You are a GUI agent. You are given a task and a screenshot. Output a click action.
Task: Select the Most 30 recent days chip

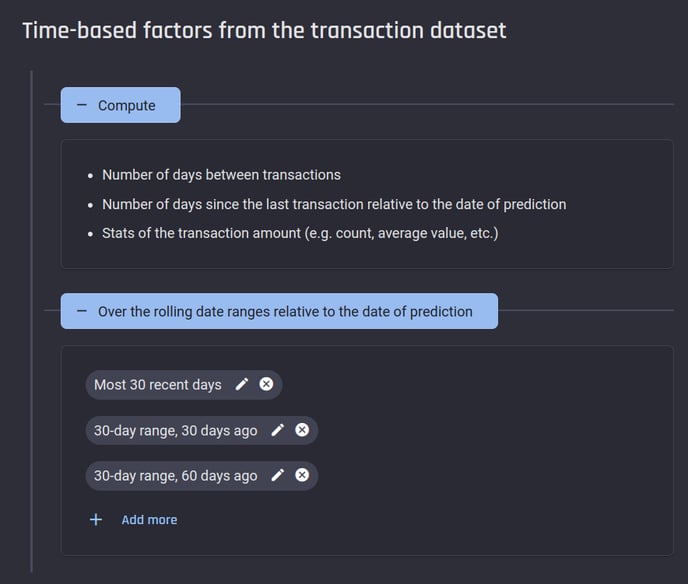[x=158, y=385]
